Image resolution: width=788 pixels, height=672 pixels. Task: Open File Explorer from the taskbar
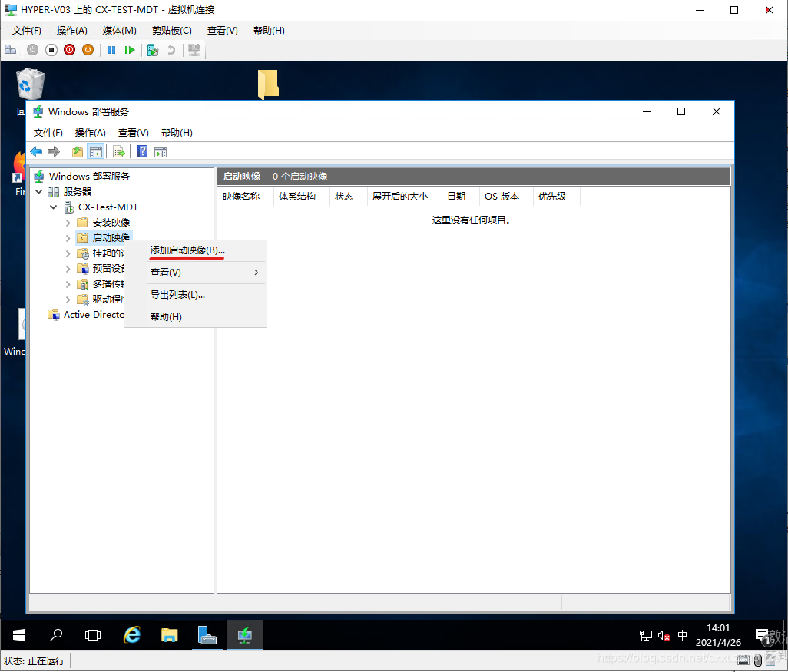tap(170, 635)
